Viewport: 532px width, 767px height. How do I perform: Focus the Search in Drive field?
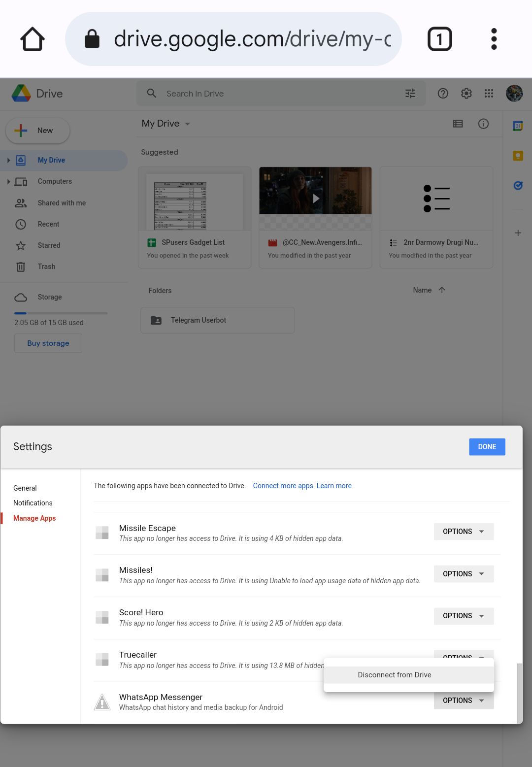click(x=281, y=93)
